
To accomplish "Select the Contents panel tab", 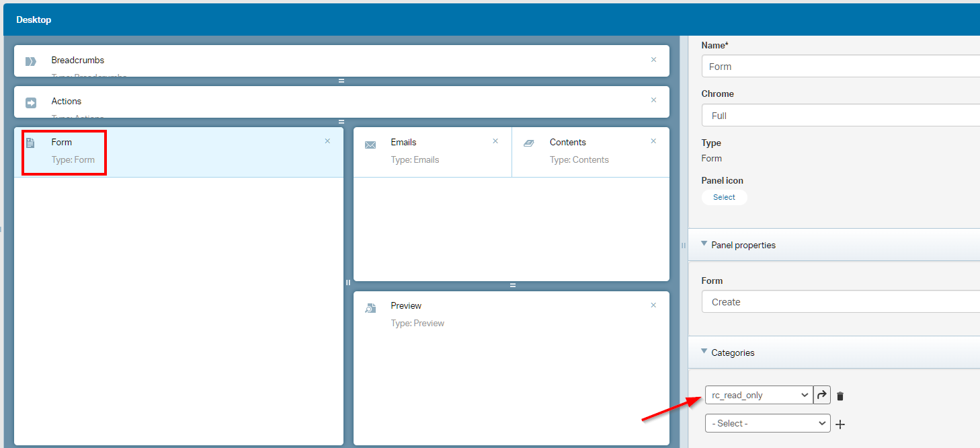I will pos(568,143).
